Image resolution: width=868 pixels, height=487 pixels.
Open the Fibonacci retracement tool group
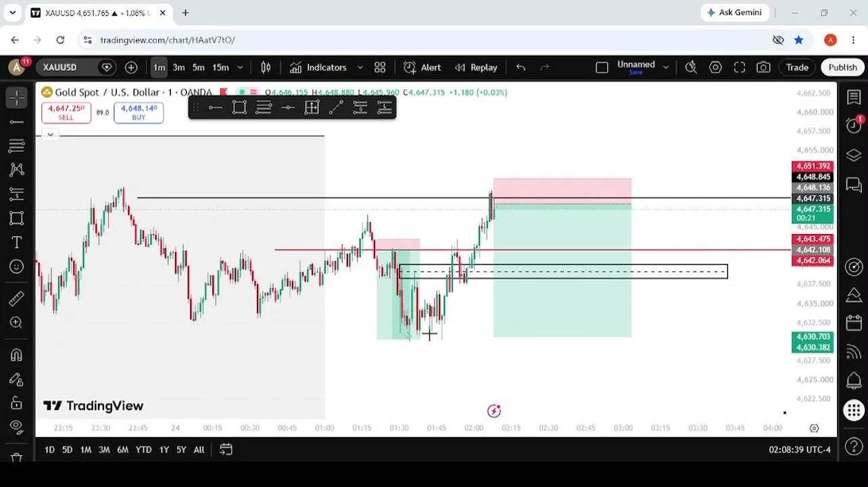(17, 145)
